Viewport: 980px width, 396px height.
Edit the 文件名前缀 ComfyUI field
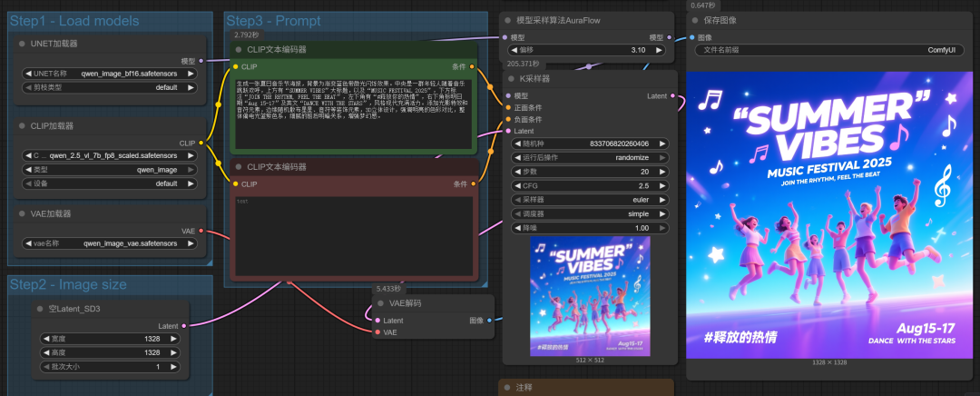point(829,49)
